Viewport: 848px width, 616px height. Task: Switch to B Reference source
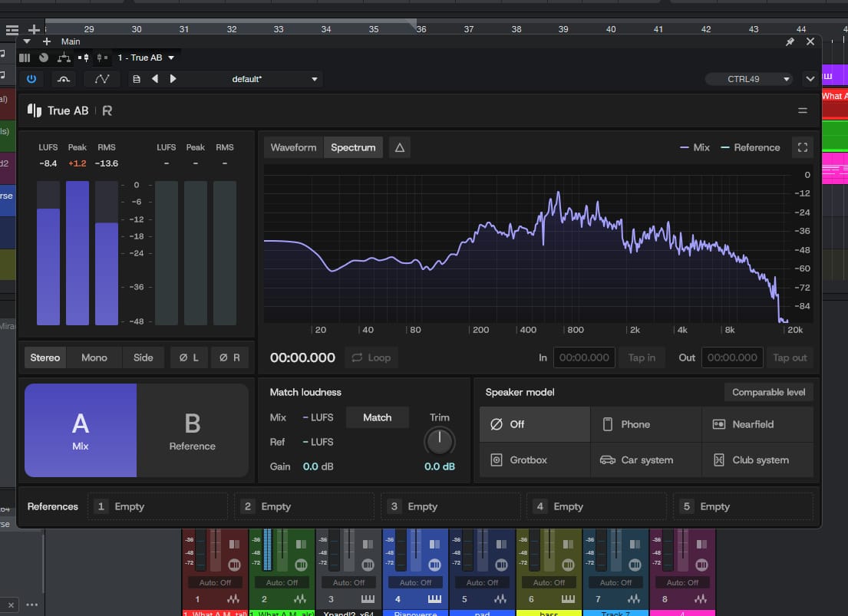(193, 430)
